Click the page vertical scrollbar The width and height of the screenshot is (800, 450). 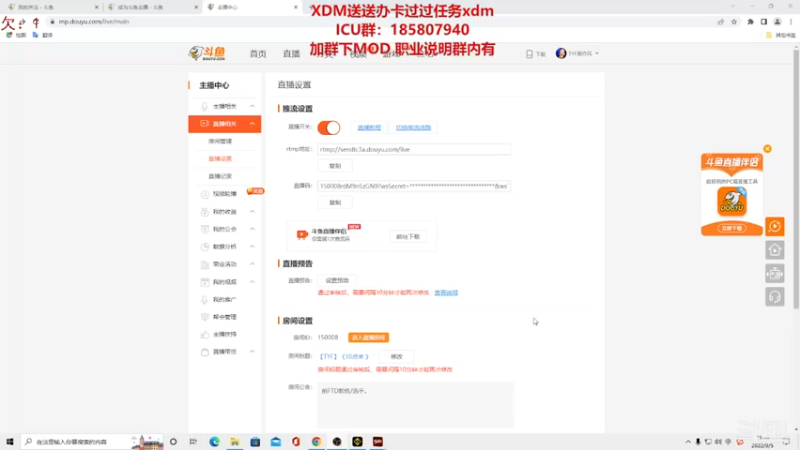(796, 179)
